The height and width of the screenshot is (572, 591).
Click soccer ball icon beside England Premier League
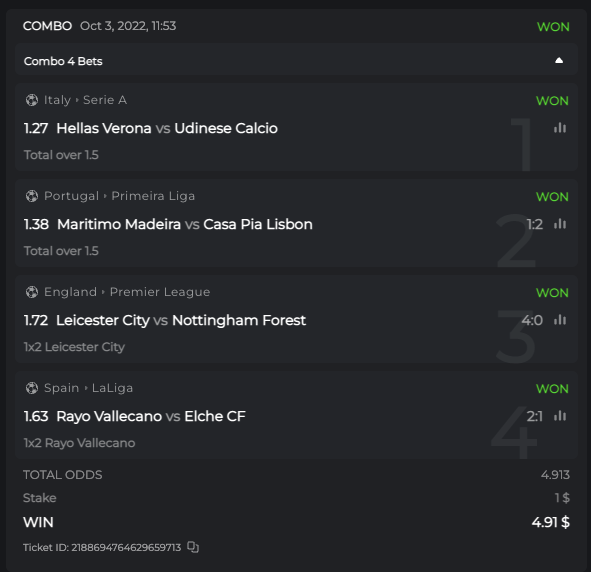click(32, 292)
